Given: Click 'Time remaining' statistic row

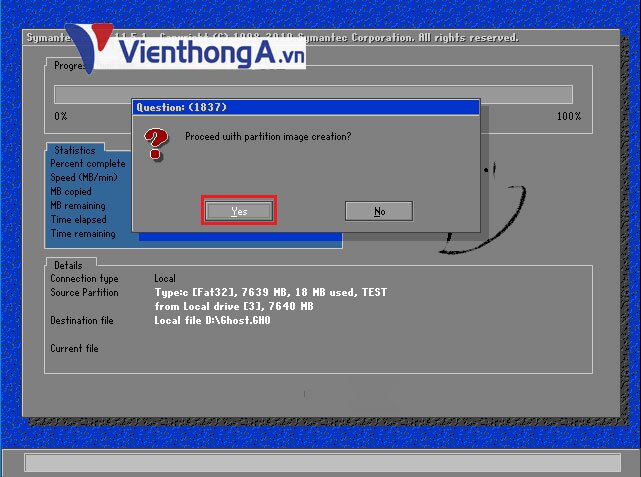Looking at the screenshot, I should pyautogui.click(x=83, y=233).
